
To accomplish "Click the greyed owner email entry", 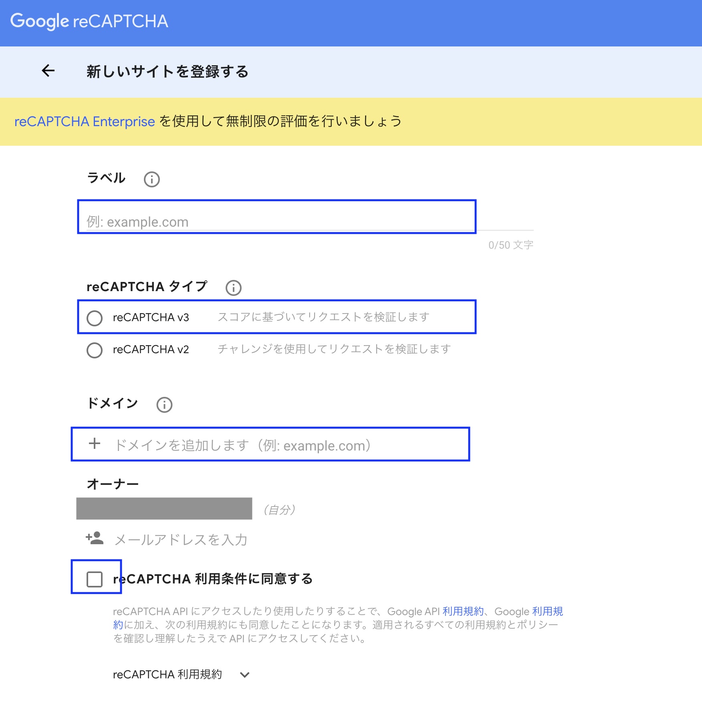I will tap(164, 509).
